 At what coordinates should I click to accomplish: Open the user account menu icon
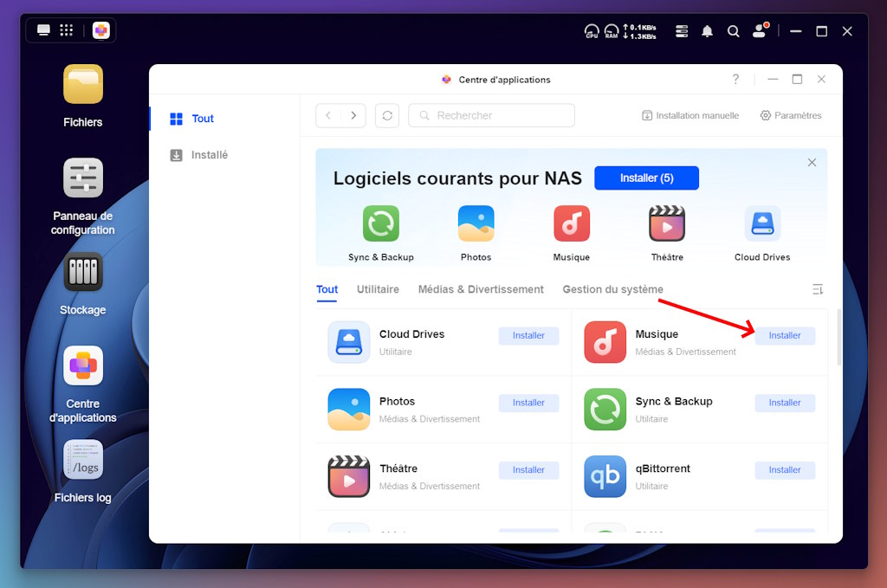point(761,30)
